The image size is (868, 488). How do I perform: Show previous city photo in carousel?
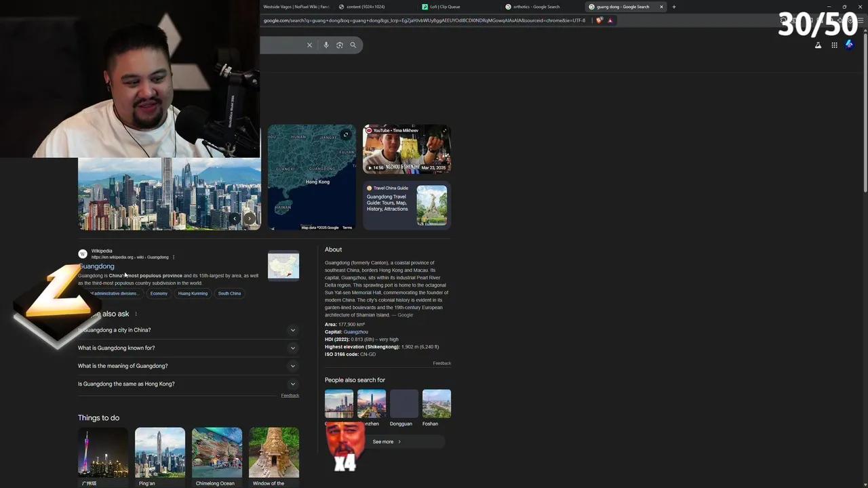tap(235, 218)
